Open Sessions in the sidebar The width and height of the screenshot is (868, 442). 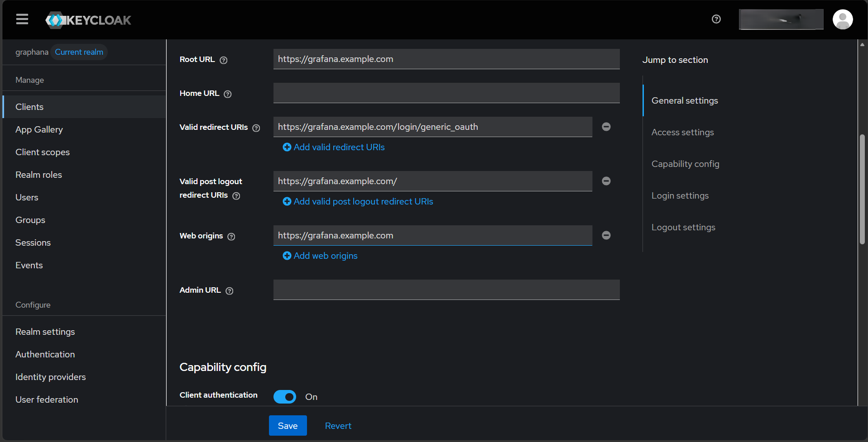(84, 242)
